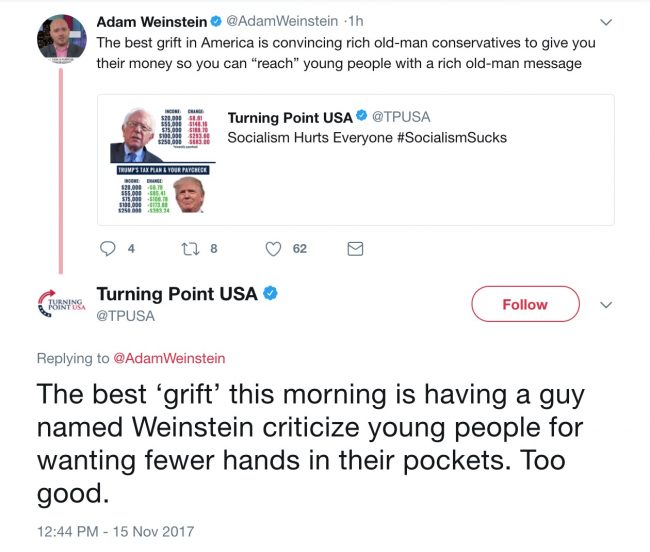Like the tweet with the heart icon
Image resolution: width=650 pixels, height=552 pixels.
pyautogui.click(x=273, y=249)
